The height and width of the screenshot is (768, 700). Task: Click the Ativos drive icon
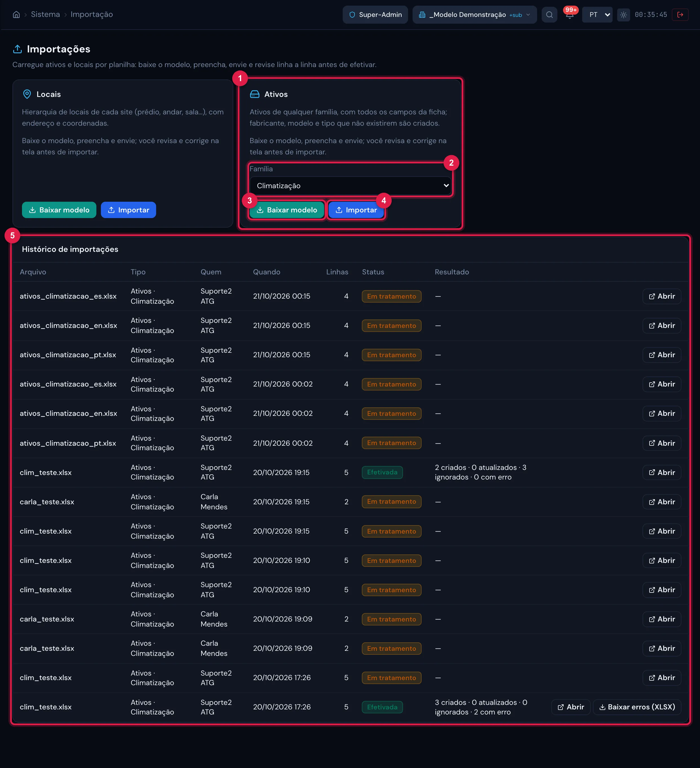tap(254, 94)
